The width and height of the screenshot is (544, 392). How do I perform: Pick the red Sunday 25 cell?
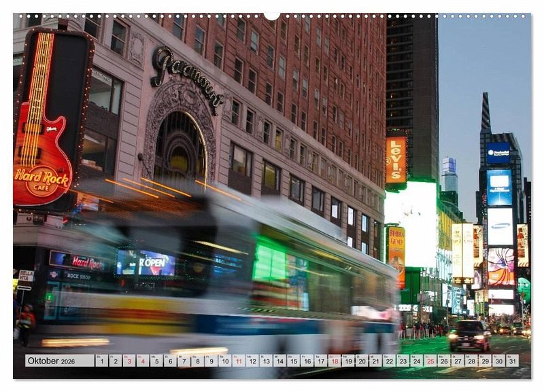click(x=430, y=361)
